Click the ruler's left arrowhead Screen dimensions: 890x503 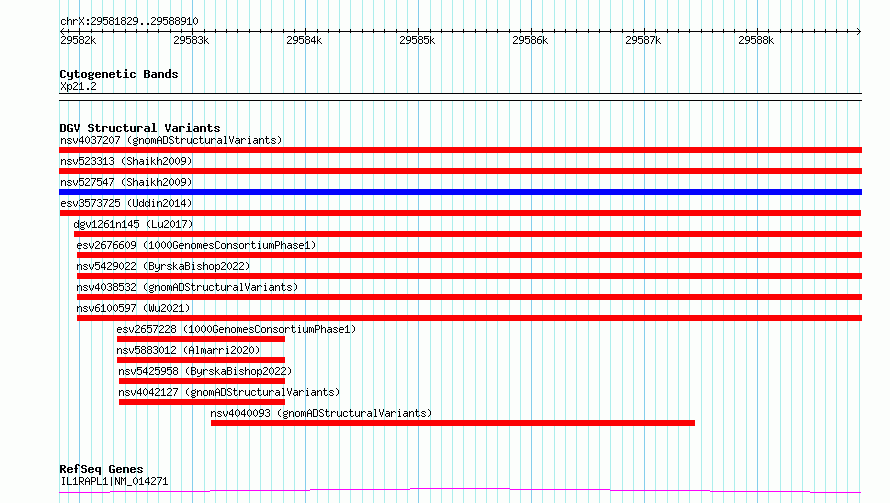(62, 31)
